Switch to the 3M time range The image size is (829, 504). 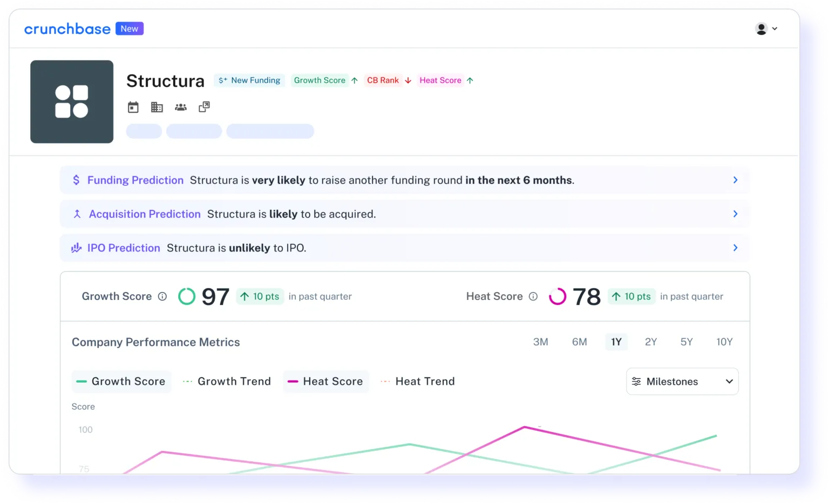pos(540,342)
